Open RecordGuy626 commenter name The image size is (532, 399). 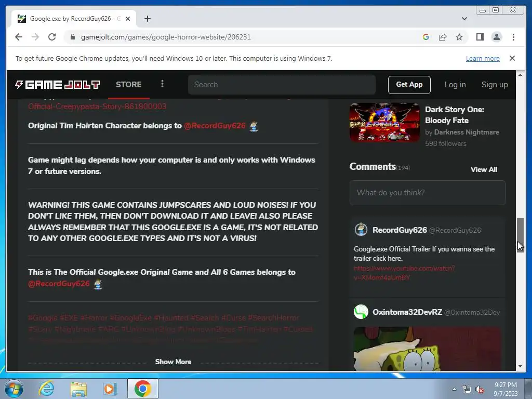(400, 230)
